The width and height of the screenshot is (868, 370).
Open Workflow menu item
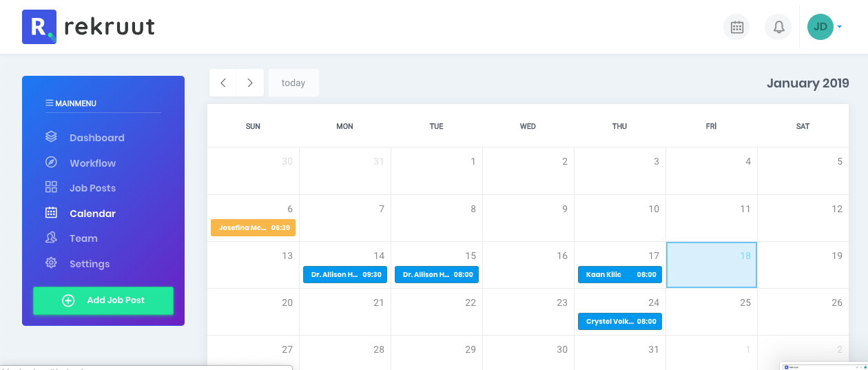(x=92, y=163)
